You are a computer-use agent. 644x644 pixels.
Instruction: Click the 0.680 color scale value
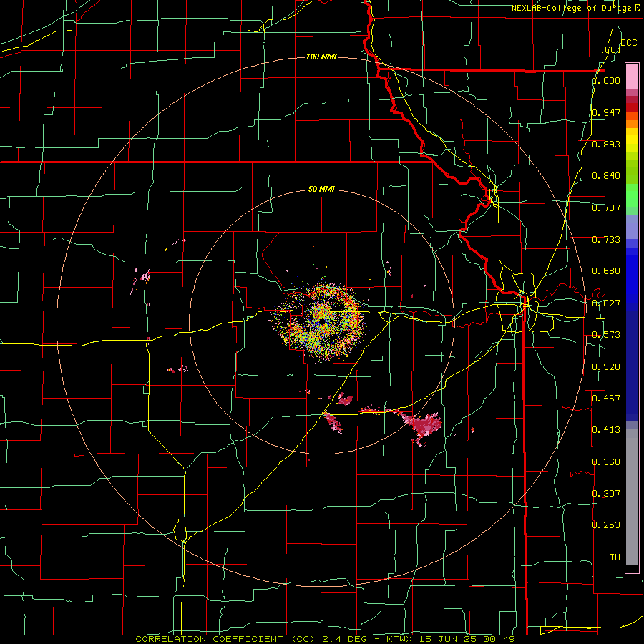(x=606, y=271)
